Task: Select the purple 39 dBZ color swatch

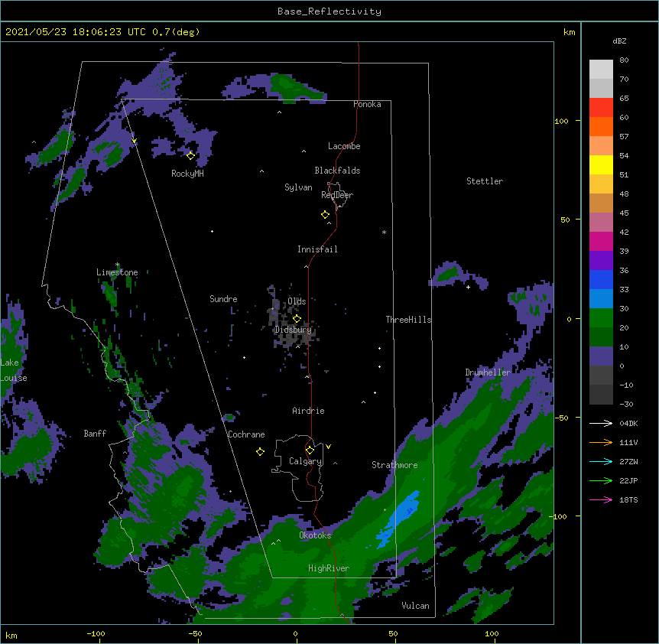Action: coord(601,260)
